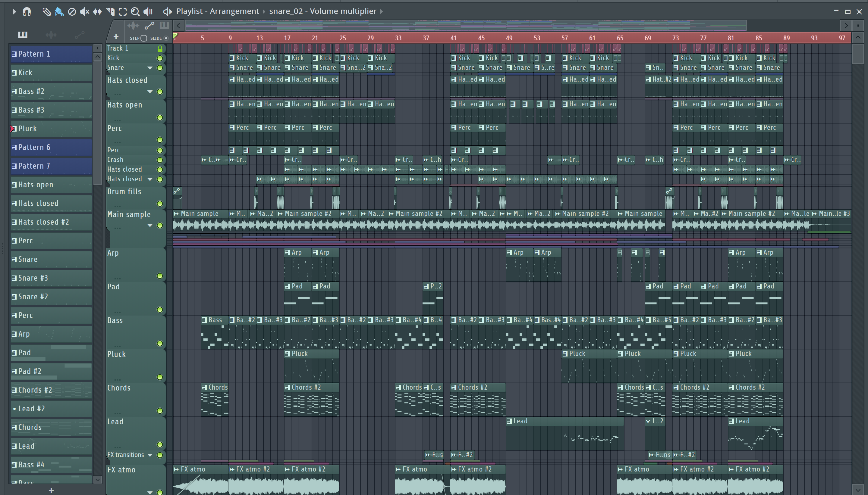
Task: Show audio clips tab in the picker
Action: [x=51, y=35]
